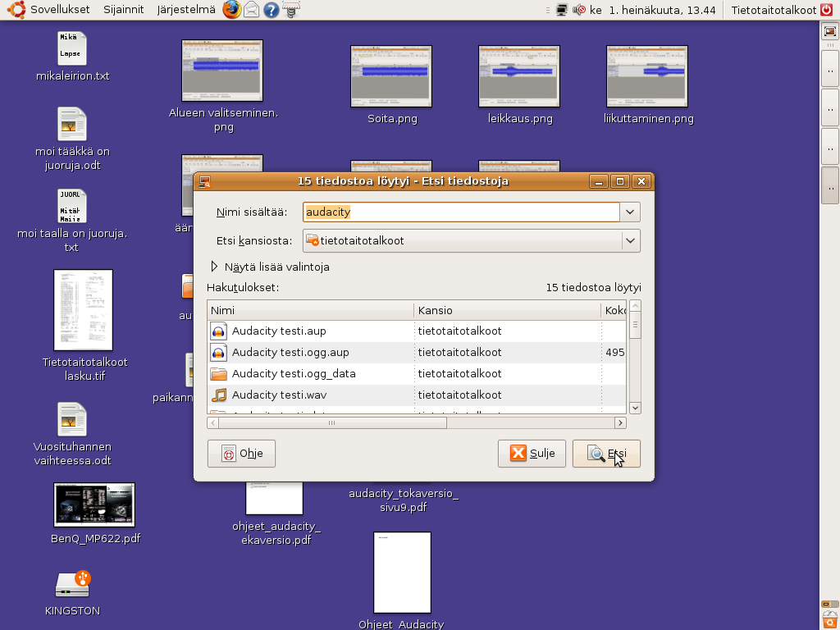840x630 pixels.
Task: Click the horizontal scrollbar left arrow
Action: 213,423
